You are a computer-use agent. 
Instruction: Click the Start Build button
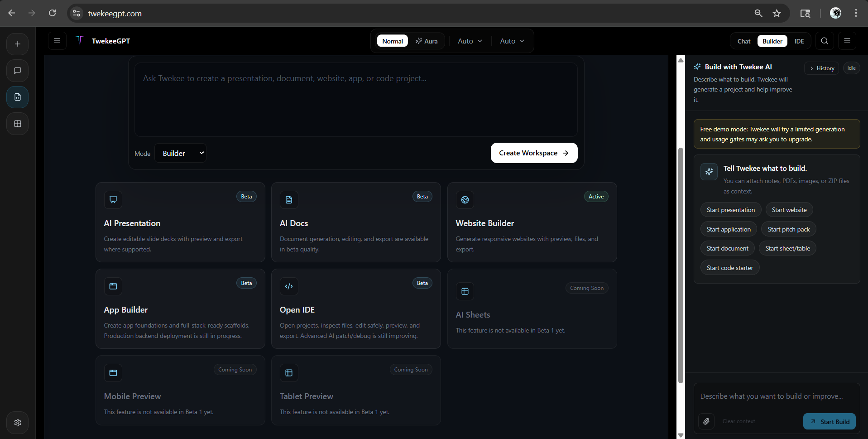pos(830,421)
